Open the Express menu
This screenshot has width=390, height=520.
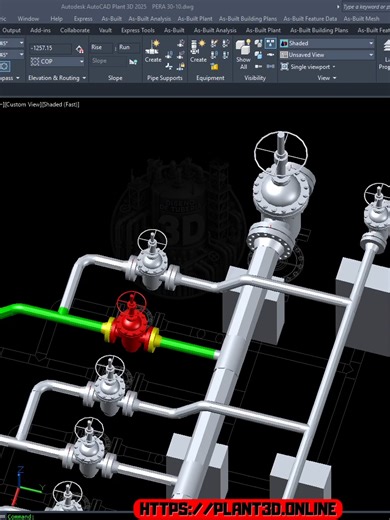83,19
